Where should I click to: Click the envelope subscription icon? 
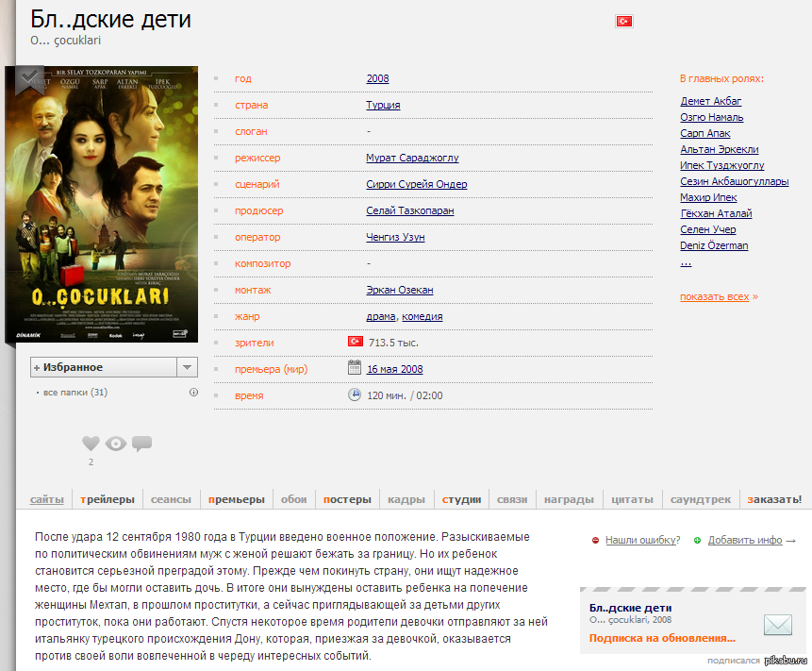click(778, 625)
